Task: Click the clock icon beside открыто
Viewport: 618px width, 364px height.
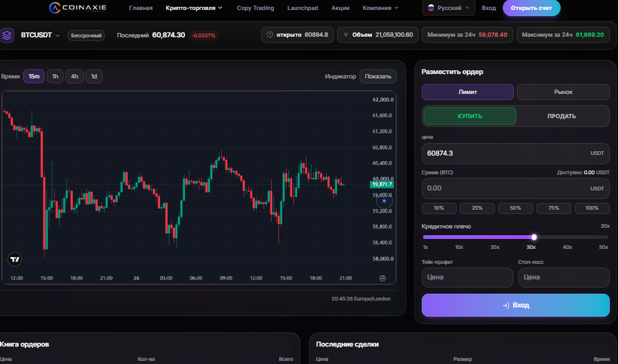Action: (270, 35)
